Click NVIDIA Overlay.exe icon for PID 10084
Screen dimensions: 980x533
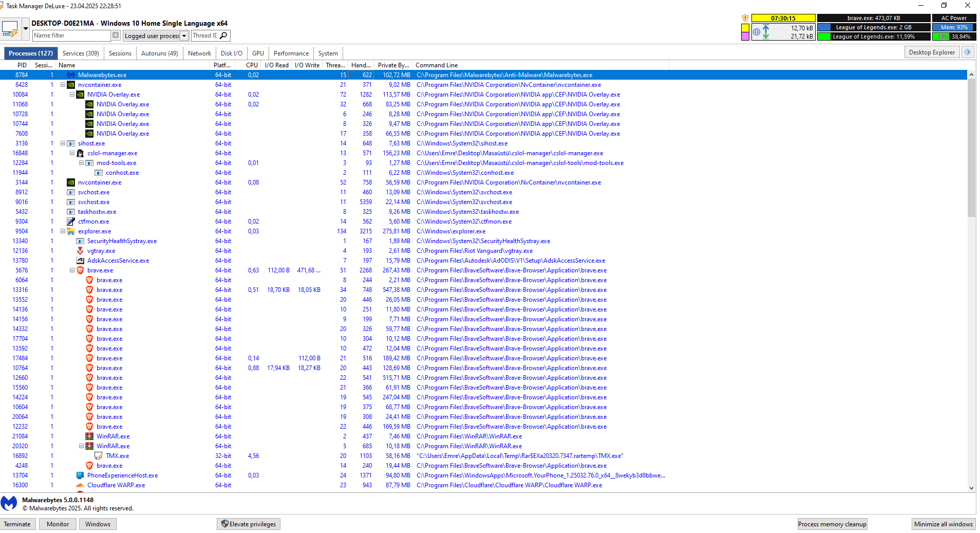[80, 95]
